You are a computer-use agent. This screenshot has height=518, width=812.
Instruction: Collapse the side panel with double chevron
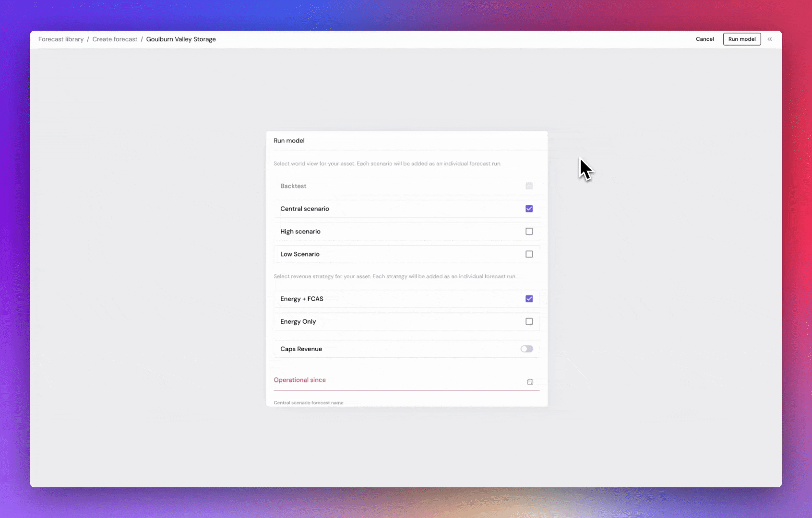(x=769, y=39)
